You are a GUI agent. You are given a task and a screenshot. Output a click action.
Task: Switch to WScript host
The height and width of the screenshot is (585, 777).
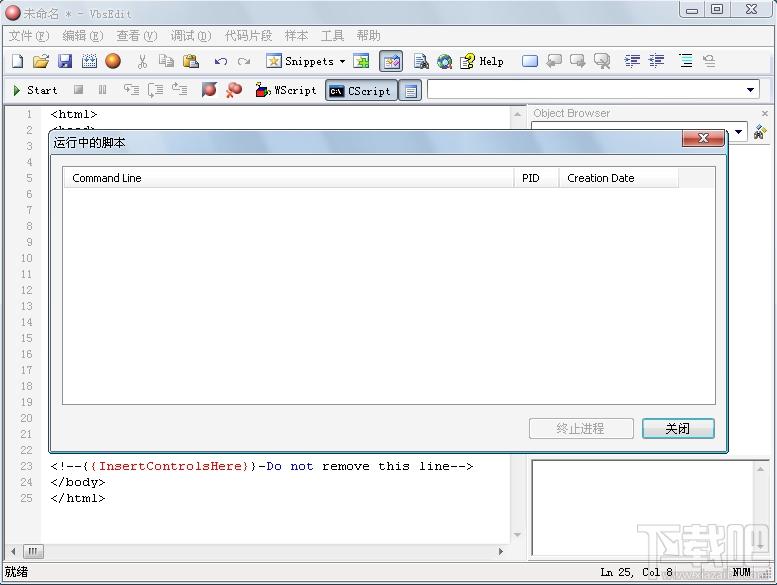[286, 90]
